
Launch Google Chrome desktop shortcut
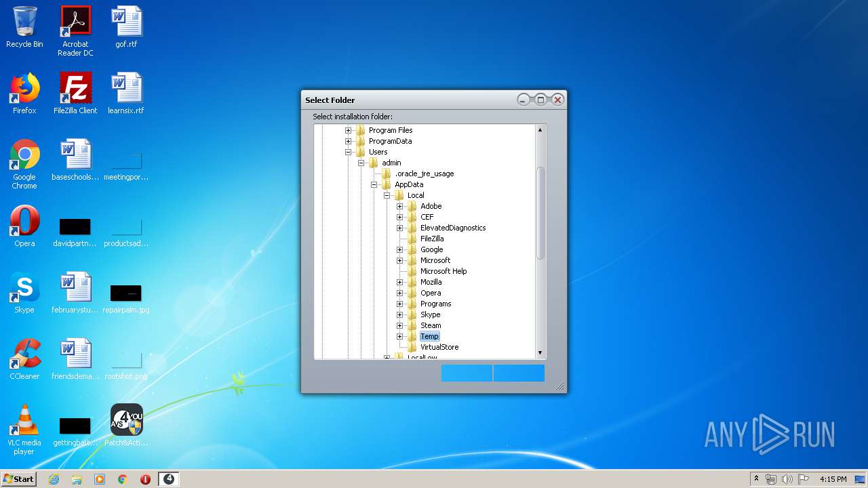coord(24,164)
